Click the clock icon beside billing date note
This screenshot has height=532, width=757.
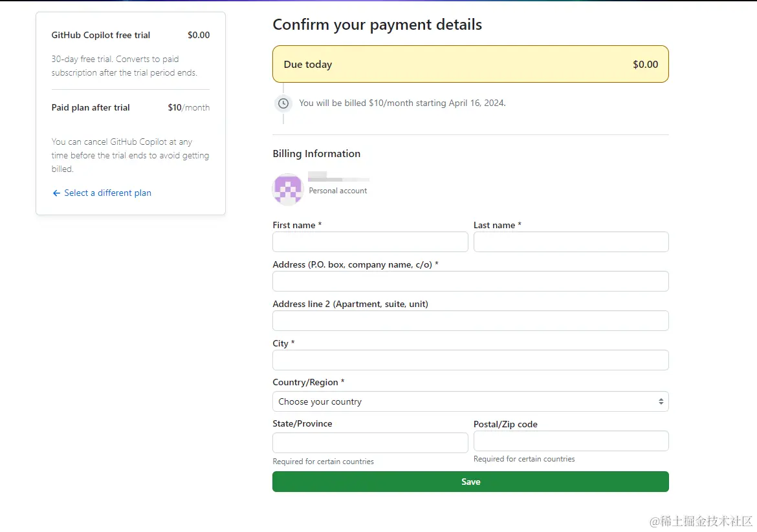283,103
